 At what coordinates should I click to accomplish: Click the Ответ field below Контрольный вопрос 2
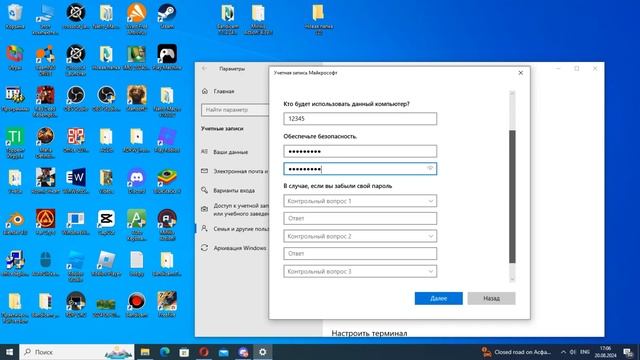[360, 253]
